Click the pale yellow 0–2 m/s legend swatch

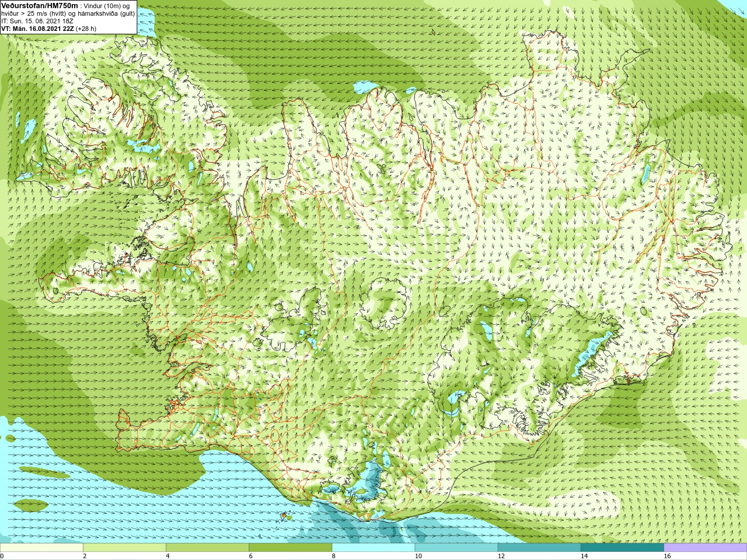(41, 547)
